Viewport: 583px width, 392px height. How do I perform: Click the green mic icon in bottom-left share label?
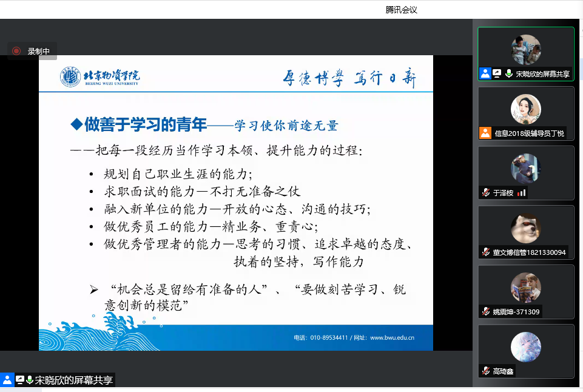point(29,380)
